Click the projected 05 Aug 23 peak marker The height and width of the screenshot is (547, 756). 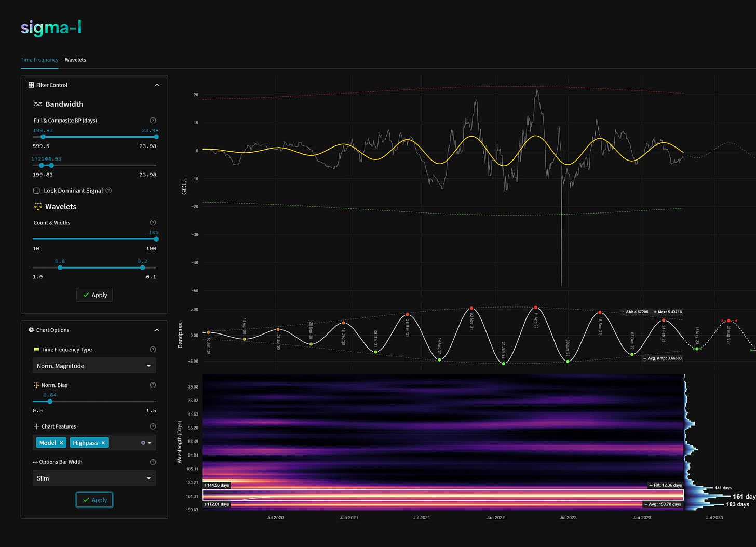pos(729,321)
